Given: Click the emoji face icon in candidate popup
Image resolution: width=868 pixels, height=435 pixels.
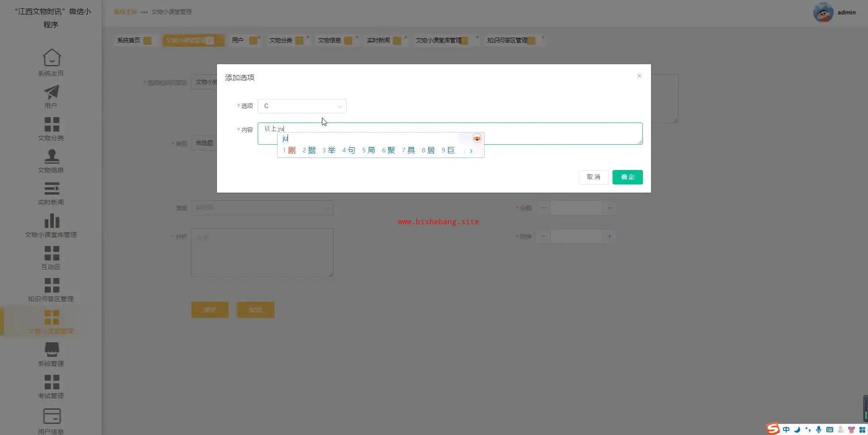Looking at the screenshot, I should tap(477, 138).
